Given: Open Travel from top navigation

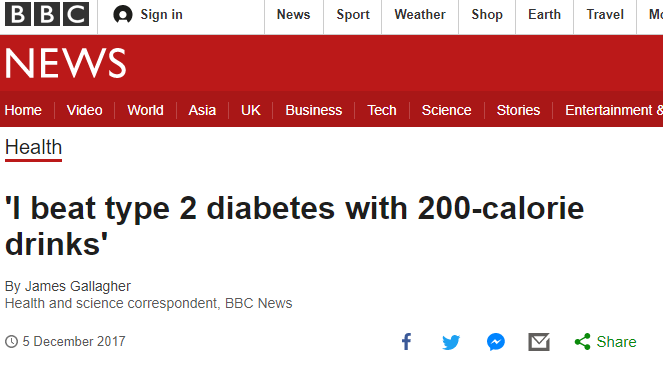Looking at the screenshot, I should pos(605,14).
